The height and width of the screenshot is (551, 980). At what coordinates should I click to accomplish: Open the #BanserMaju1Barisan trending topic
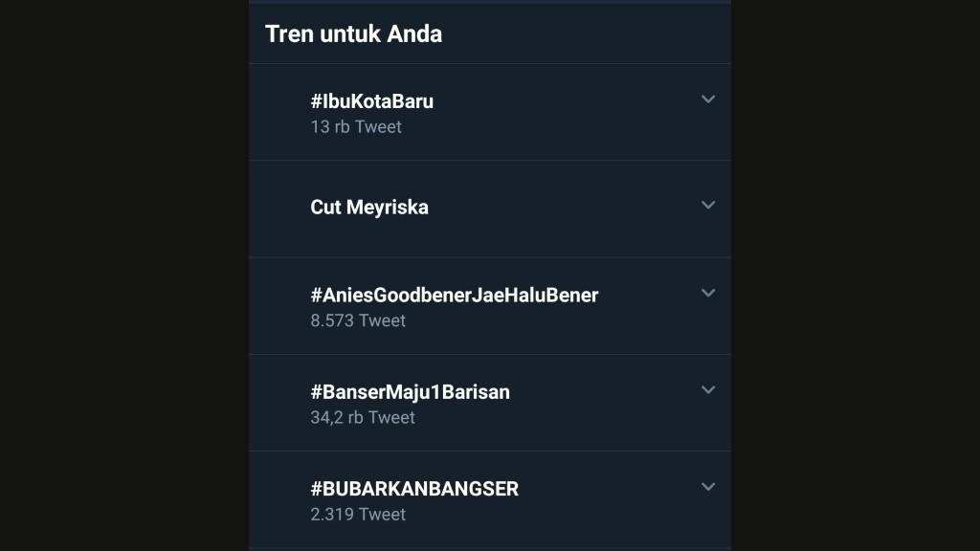412,391
